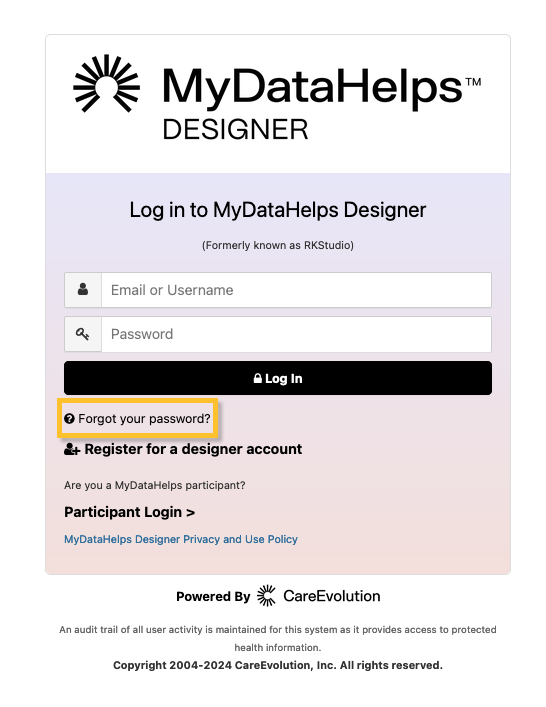Click the CareEvolution sunburst icon in footer

[266, 596]
